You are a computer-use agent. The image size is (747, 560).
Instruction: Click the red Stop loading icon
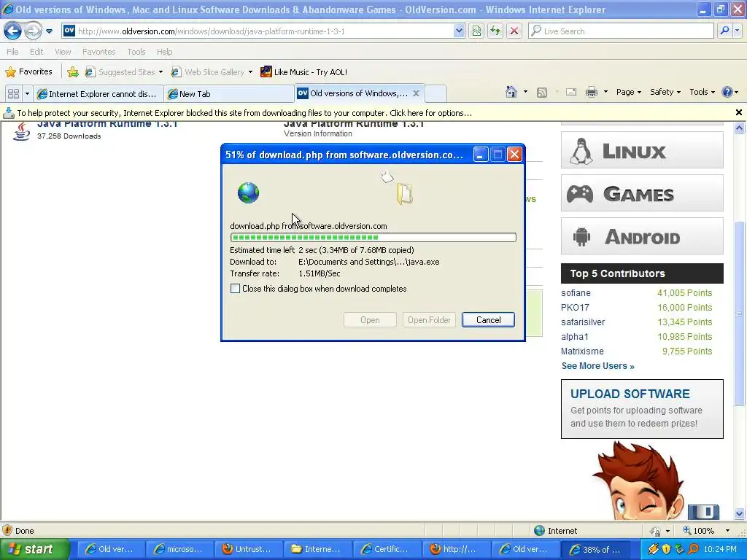coord(514,31)
